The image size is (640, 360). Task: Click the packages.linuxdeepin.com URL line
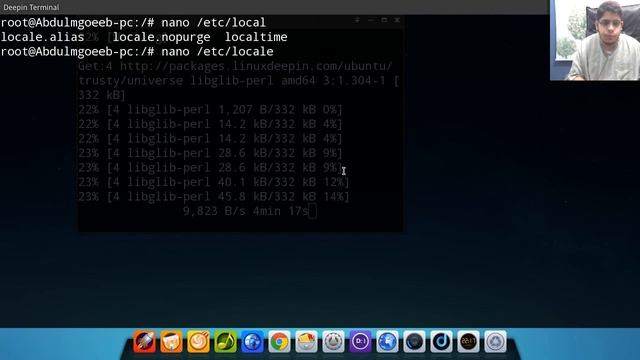click(x=235, y=66)
